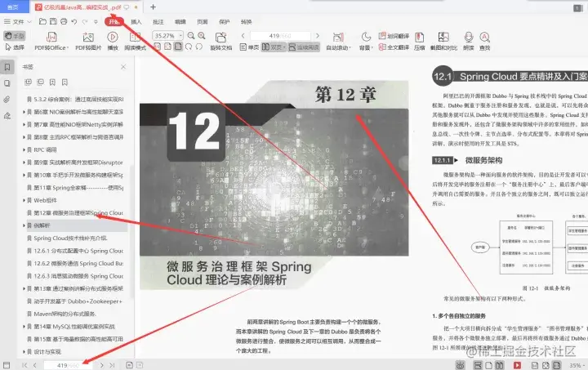
Task: Switch to the 保护 ribbon tab
Action: (x=225, y=22)
